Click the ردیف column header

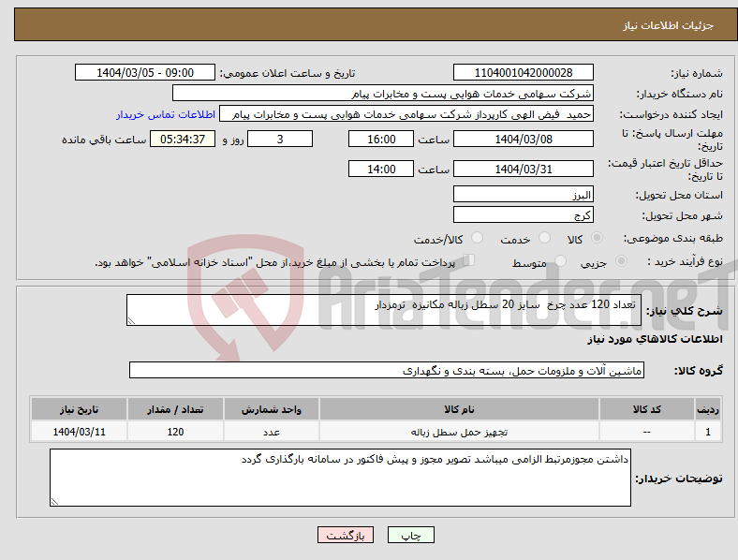coord(707,409)
